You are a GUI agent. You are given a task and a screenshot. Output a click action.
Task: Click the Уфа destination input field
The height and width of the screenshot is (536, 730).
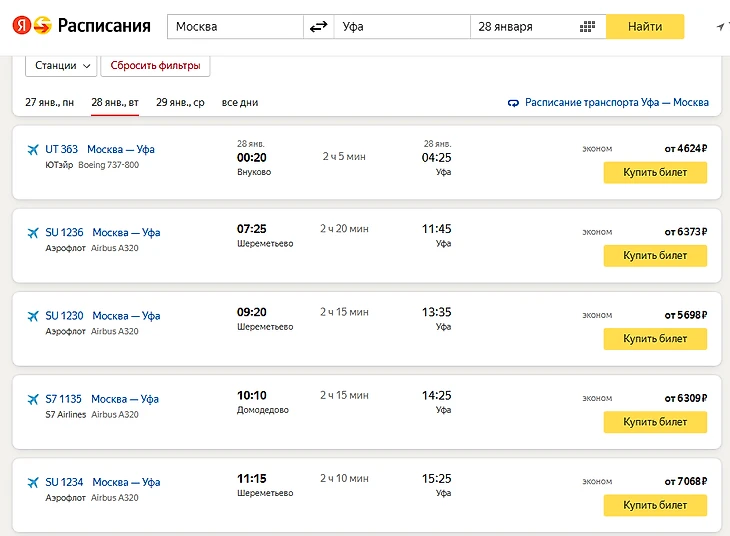click(x=400, y=27)
